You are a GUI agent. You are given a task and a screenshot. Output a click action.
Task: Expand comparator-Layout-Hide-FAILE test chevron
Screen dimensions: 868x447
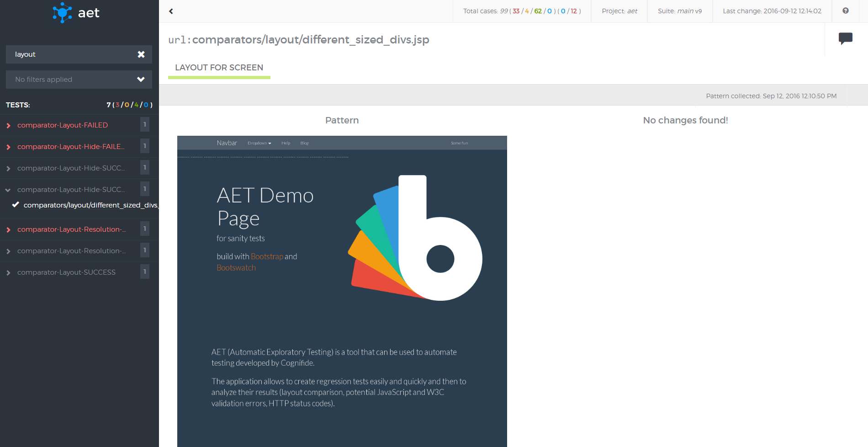tap(8, 147)
